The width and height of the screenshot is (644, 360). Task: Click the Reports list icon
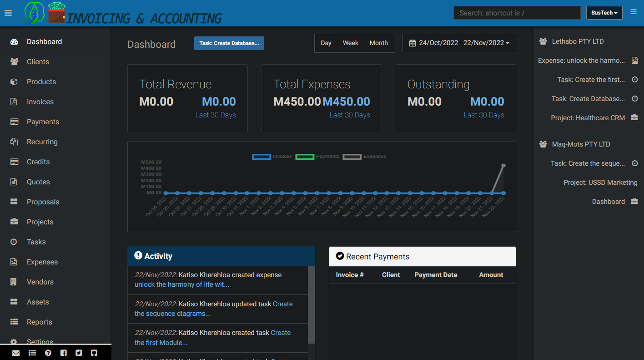click(x=14, y=322)
